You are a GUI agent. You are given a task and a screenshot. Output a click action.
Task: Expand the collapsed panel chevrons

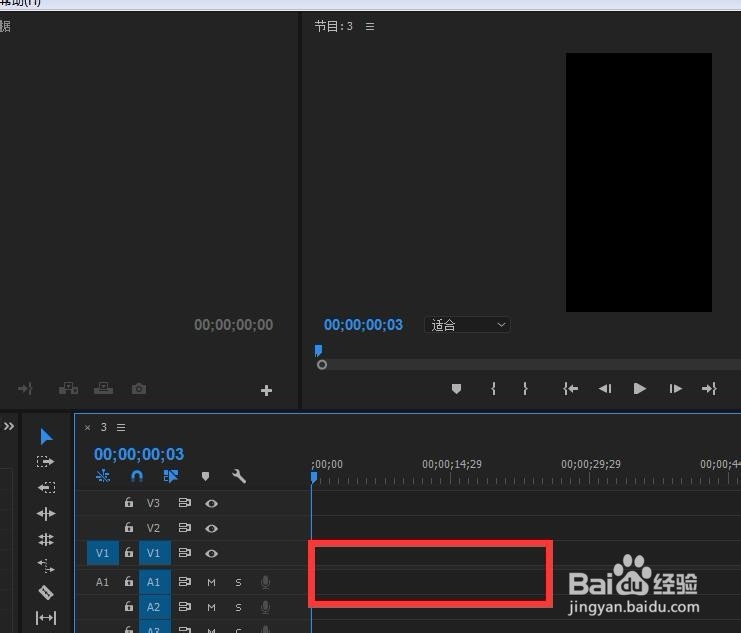(9, 426)
